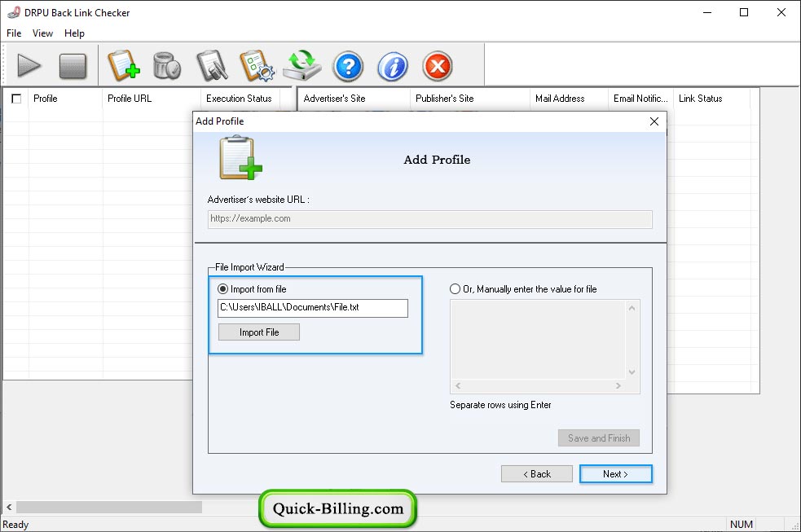
Task: Click the NUM status bar indicator
Action: click(742, 525)
